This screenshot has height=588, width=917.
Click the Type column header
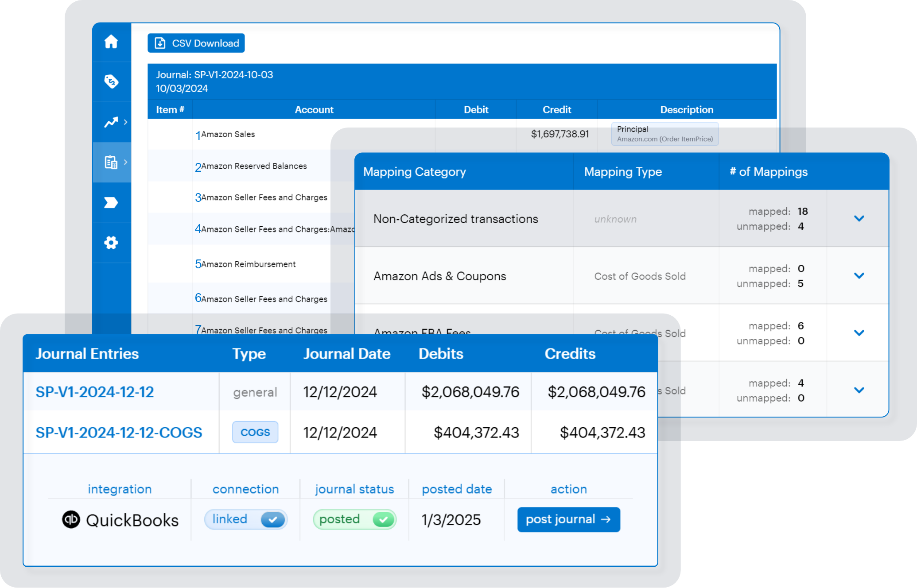coord(249,354)
